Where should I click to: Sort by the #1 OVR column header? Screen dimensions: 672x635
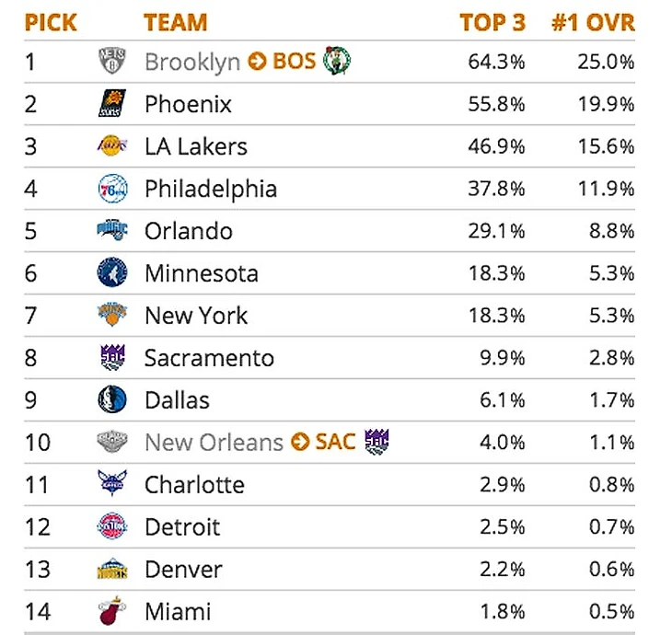[593, 22]
